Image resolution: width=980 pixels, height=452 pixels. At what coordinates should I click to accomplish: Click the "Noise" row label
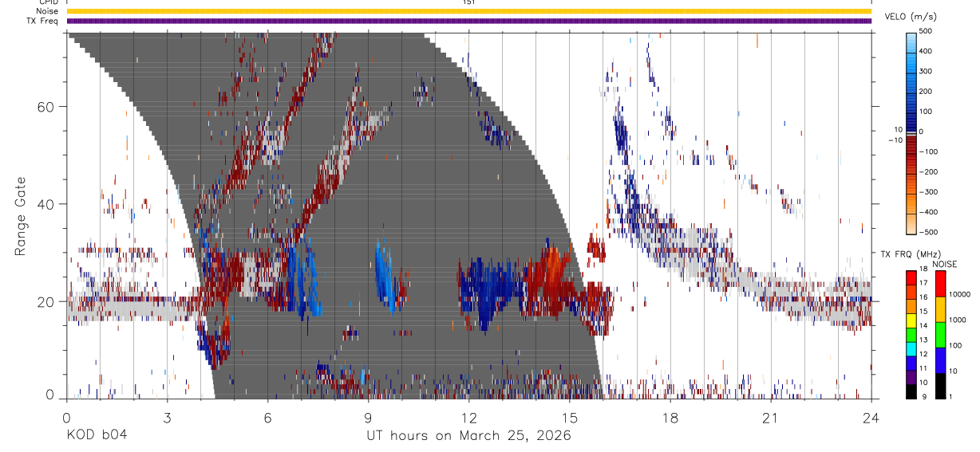[x=47, y=11]
